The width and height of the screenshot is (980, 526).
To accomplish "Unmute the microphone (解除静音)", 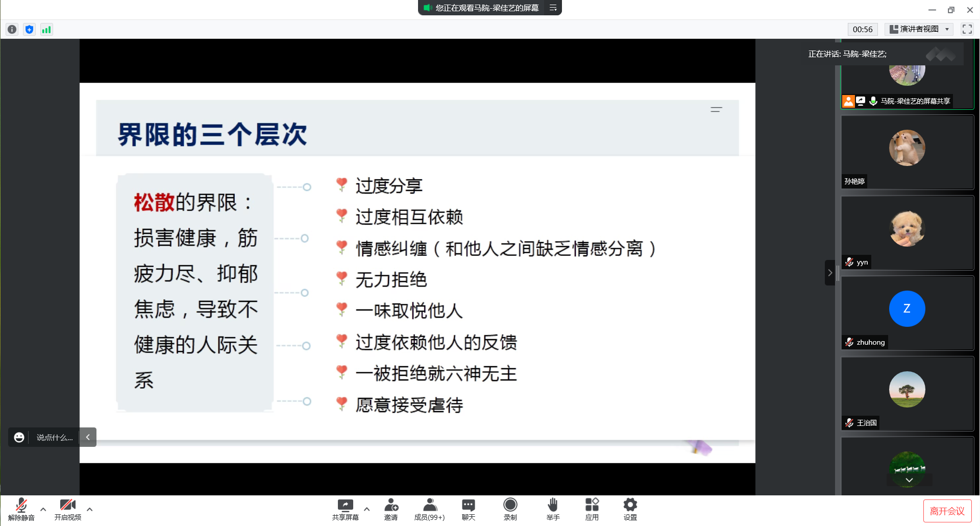I will click(21, 509).
